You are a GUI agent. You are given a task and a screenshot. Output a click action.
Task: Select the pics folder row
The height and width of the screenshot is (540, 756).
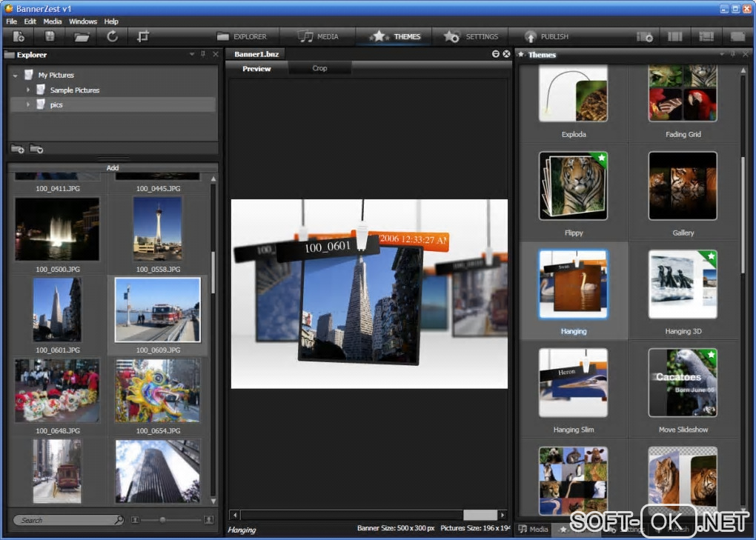click(x=113, y=104)
